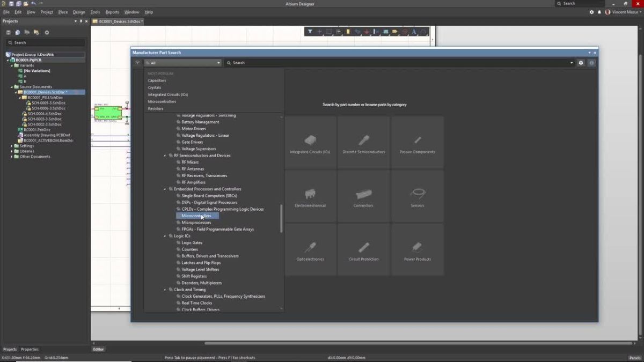Select the Connectors category tile

363,194
